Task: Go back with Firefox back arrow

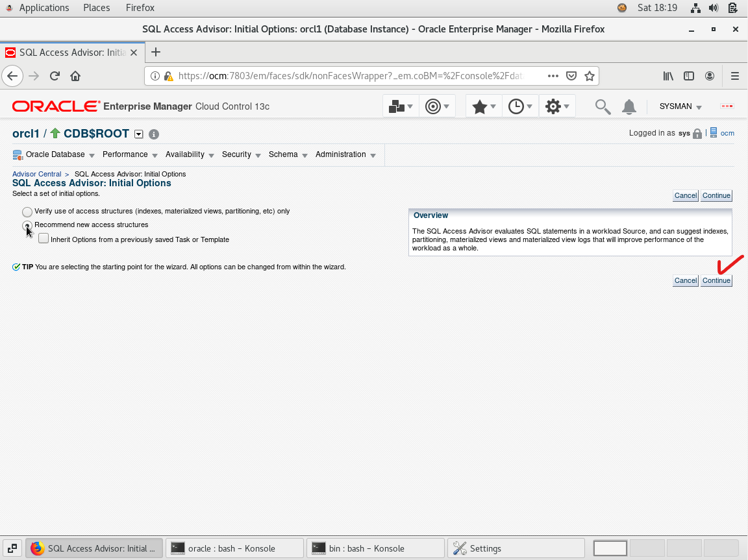Action: coord(12,76)
